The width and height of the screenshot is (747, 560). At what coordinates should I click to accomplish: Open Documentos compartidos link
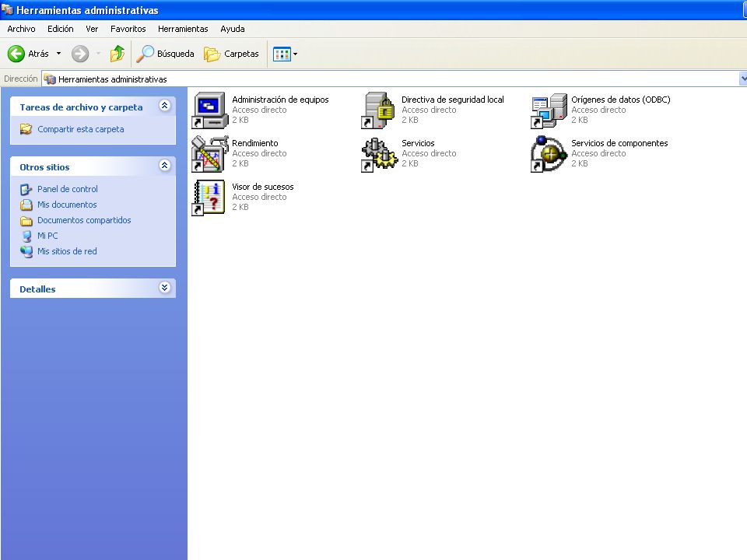click(84, 220)
